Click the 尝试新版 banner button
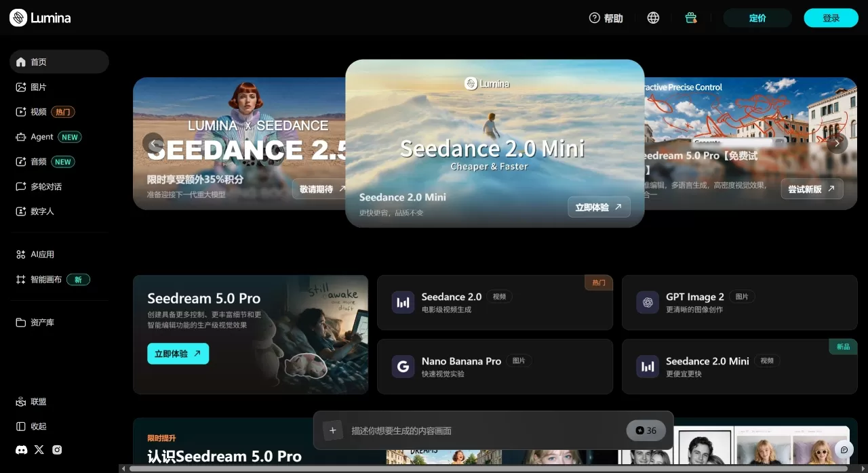The image size is (868, 473). 812,189
